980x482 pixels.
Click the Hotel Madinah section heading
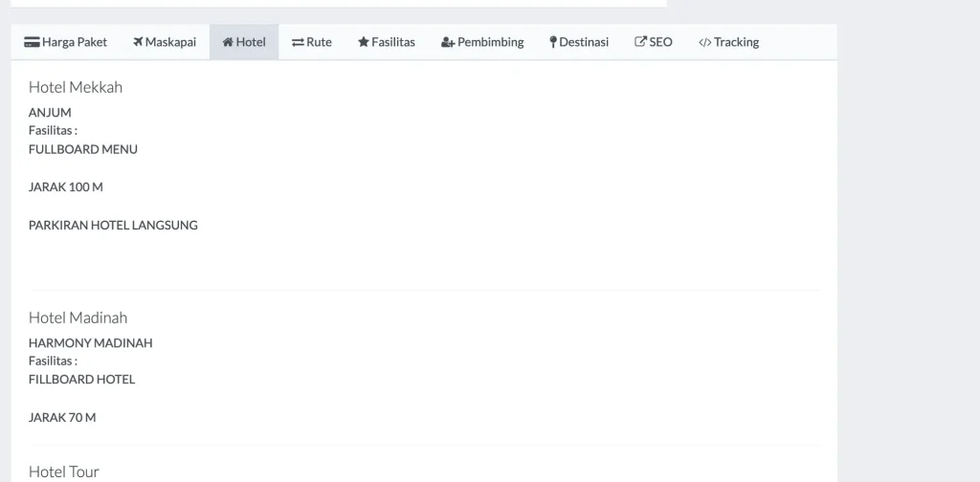(78, 318)
